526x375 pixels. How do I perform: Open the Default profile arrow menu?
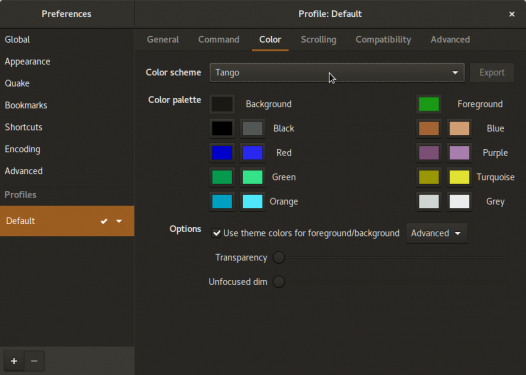(119, 221)
